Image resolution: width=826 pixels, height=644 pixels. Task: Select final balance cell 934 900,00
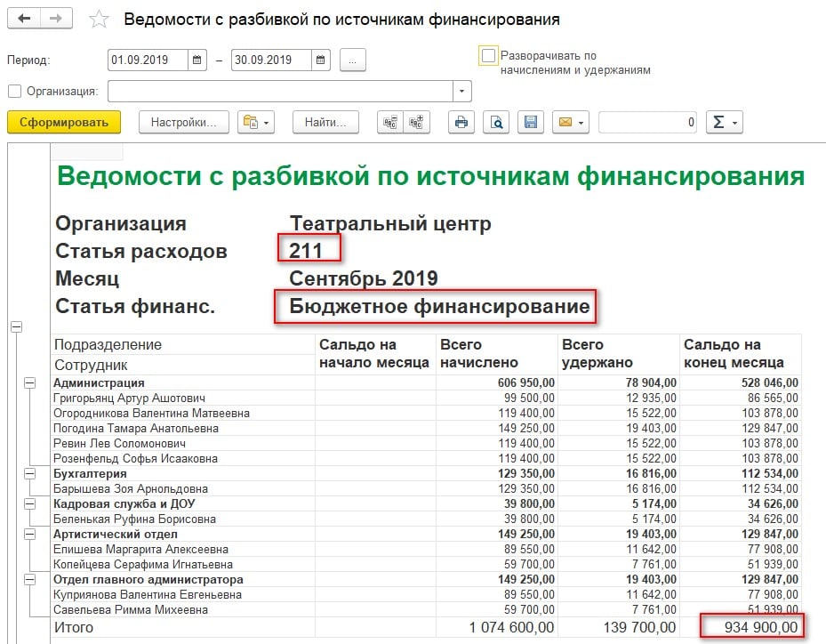tap(761, 627)
